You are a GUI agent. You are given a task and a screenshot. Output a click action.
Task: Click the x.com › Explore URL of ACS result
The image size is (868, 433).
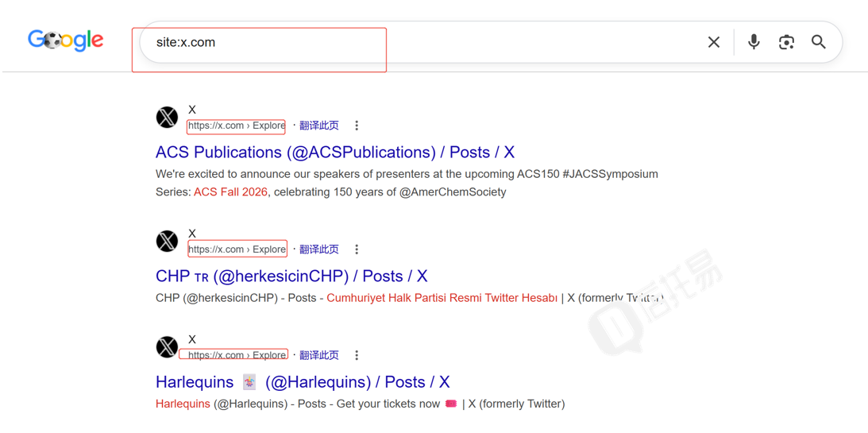(x=237, y=126)
